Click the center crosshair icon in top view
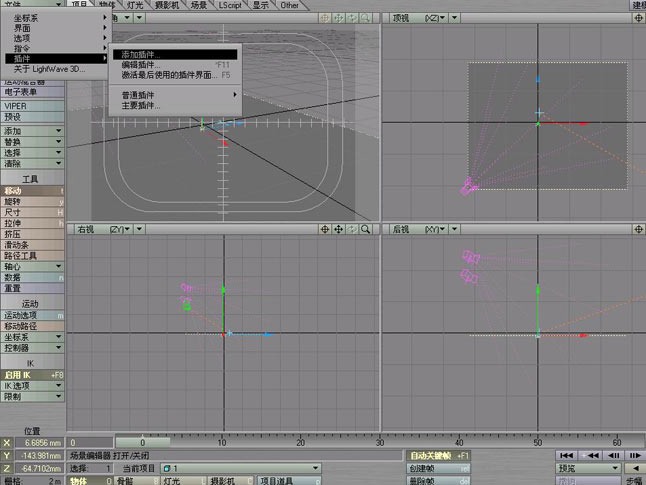Viewport: 646px width, 485px height. click(x=639, y=18)
